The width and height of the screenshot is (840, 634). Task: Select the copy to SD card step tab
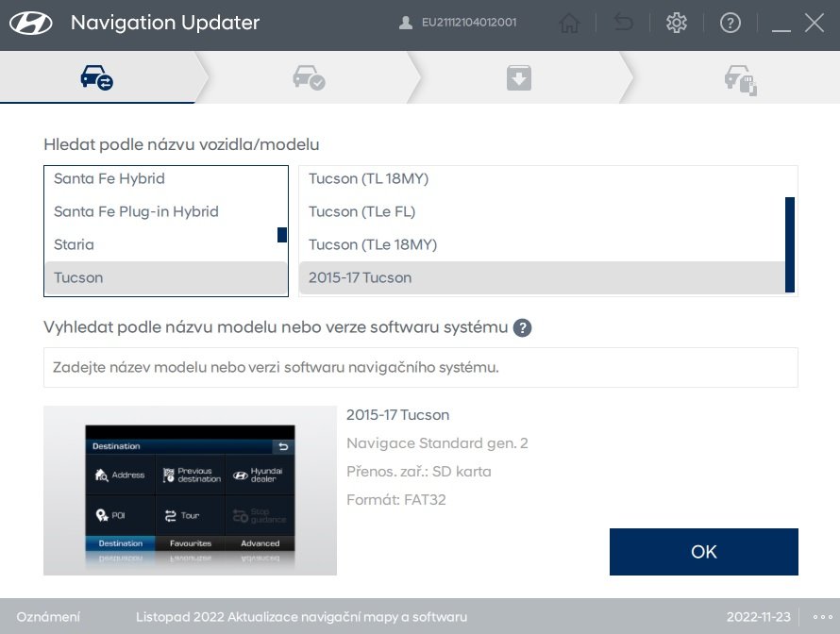coord(740,79)
